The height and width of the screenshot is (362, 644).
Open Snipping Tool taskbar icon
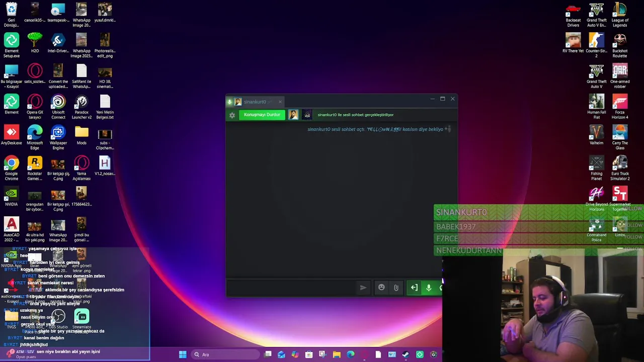(323, 354)
